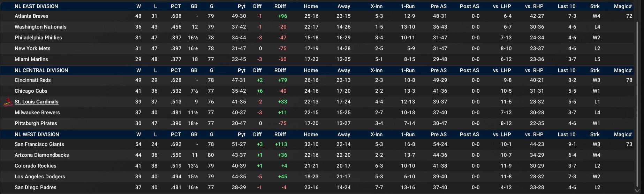Open the Atlanta Braves team page
Image resolution: width=644 pixels, height=194 pixels.
pos(31,16)
